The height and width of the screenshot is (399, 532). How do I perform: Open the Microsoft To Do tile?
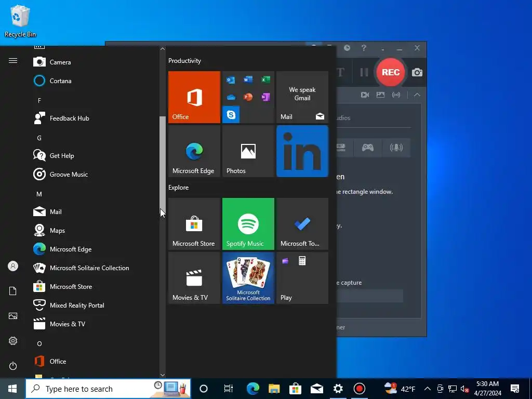click(x=302, y=224)
